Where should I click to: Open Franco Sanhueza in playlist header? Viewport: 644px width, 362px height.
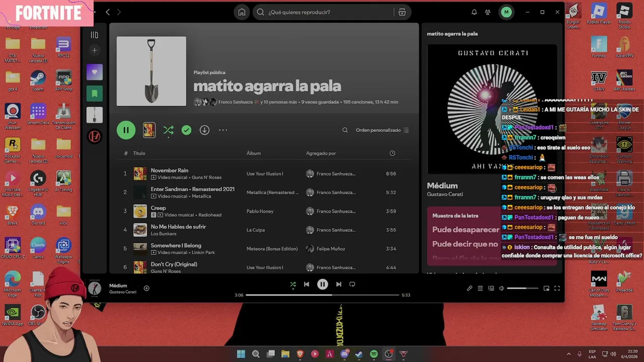pyautogui.click(x=235, y=102)
